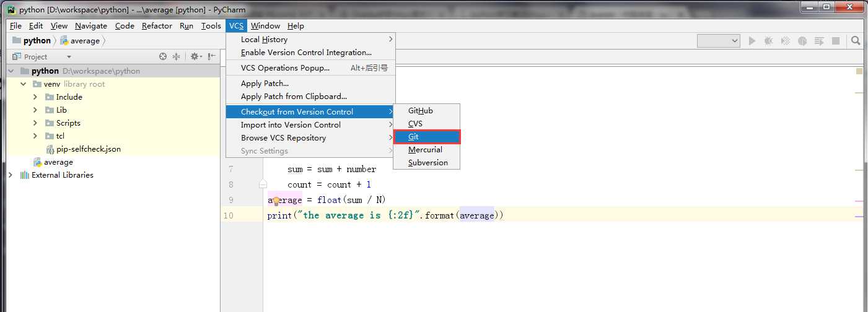Click Checkout from Version Control entry
Viewport: 868px width, 312px height.
click(310, 112)
